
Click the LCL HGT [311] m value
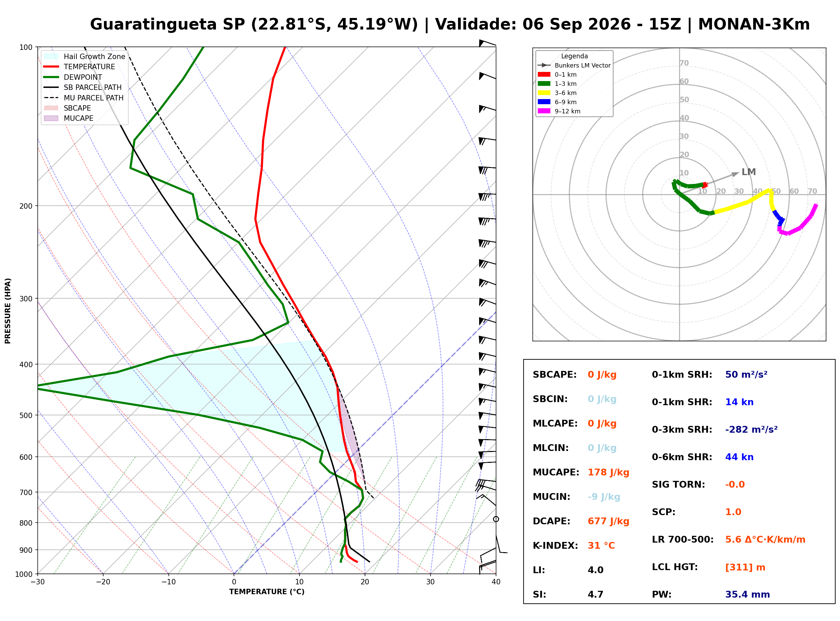pos(745,567)
